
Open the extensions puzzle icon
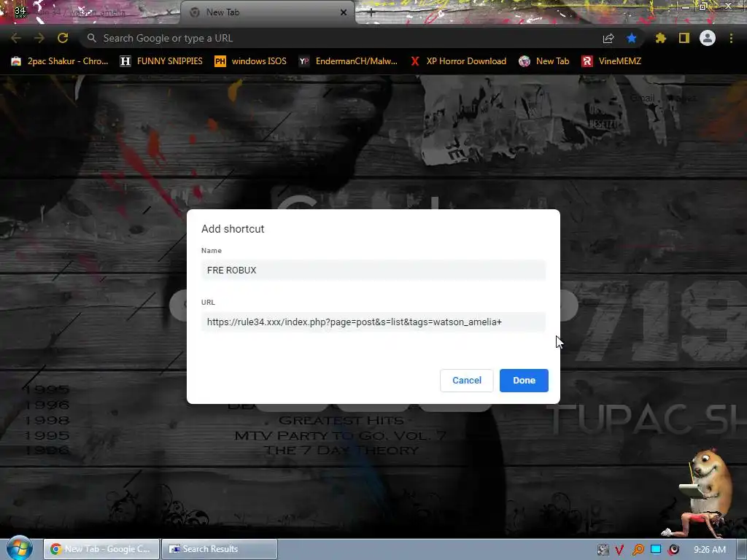[660, 38]
